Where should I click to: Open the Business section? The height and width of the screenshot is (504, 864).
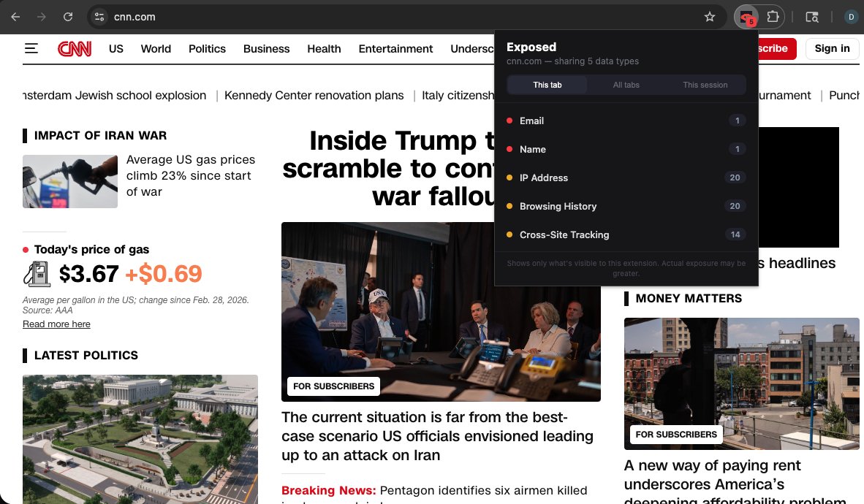tap(266, 48)
